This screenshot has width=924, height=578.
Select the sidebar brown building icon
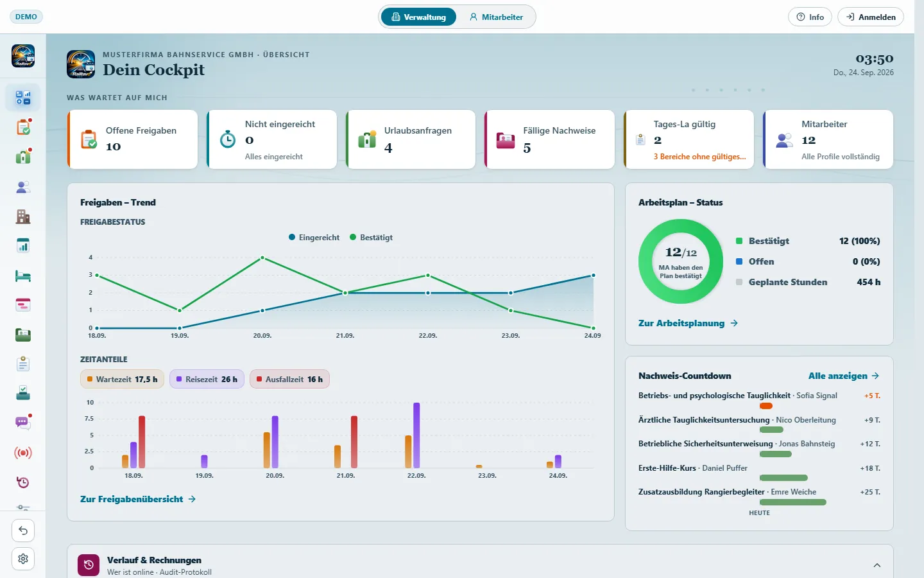[x=23, y=216]
